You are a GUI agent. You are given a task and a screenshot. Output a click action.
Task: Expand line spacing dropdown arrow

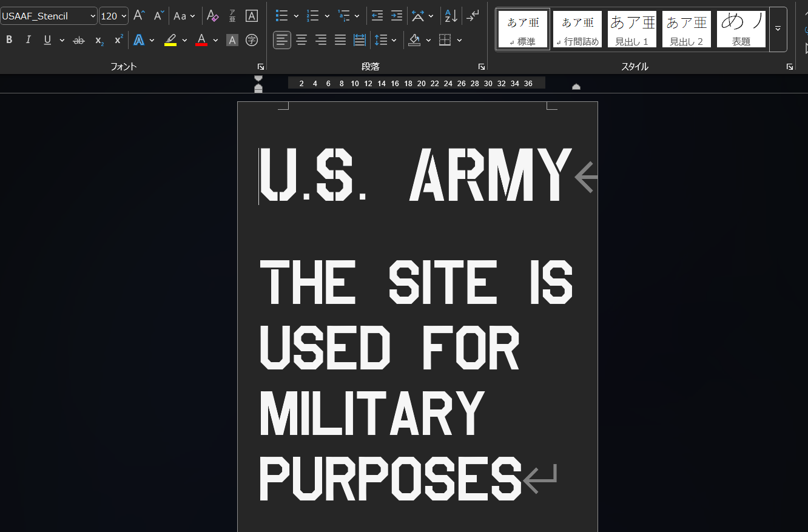[394, 40]
